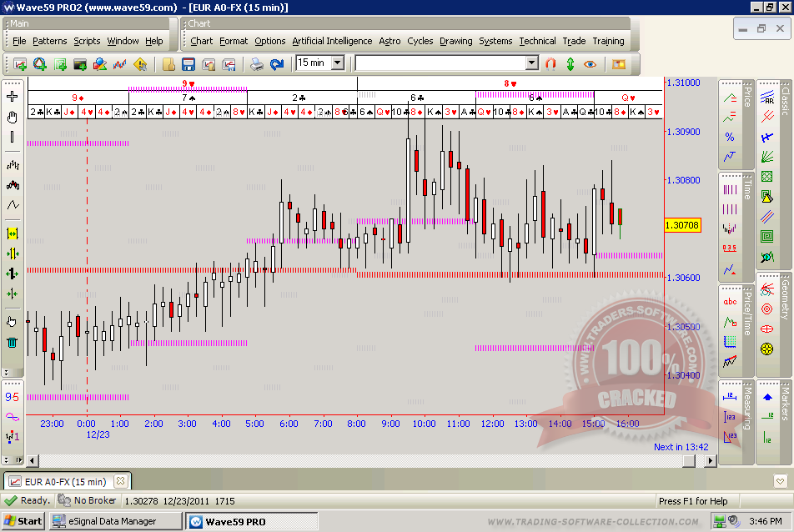Click the blue floppy disk save icon
Image resolution: width=794 pixels, height=532 pixels.
coord(188,63)
